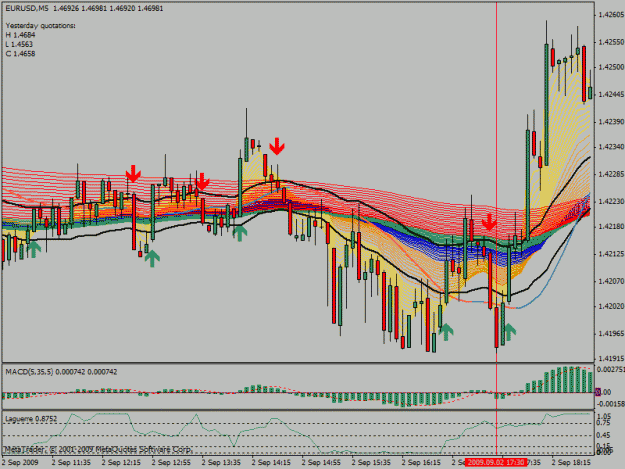625x469 pixels.
Task: Click the '2 Sep 14:55' time label
Action: pyautogui.click(x=321, y=462)
